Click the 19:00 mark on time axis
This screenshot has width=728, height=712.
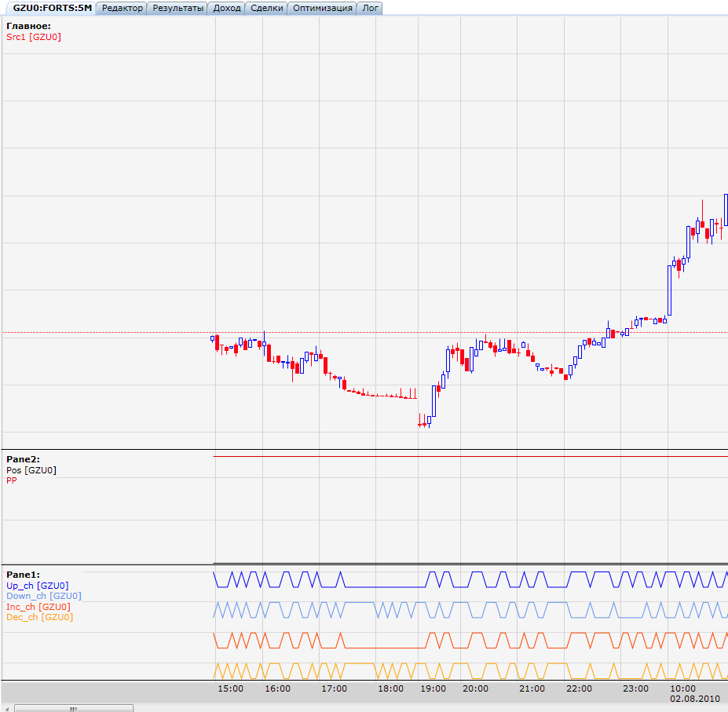433,688
